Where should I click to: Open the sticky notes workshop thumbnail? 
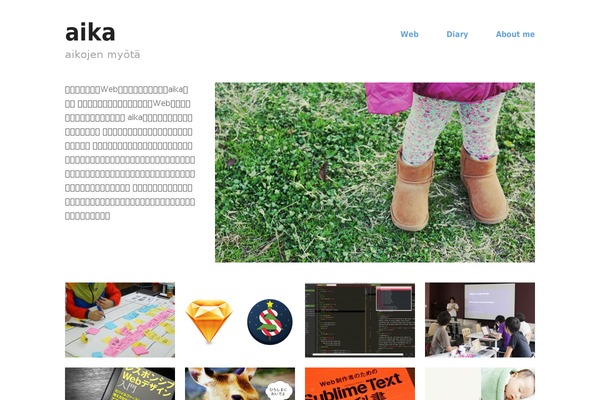click(x=120, y=320)
